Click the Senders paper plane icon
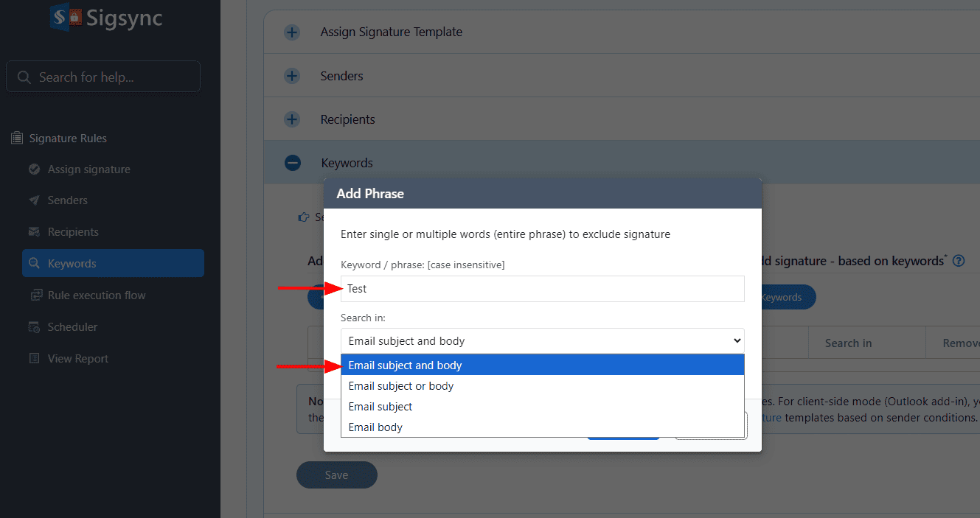This screenshot has height=518, width=980. tap(34, 200)
